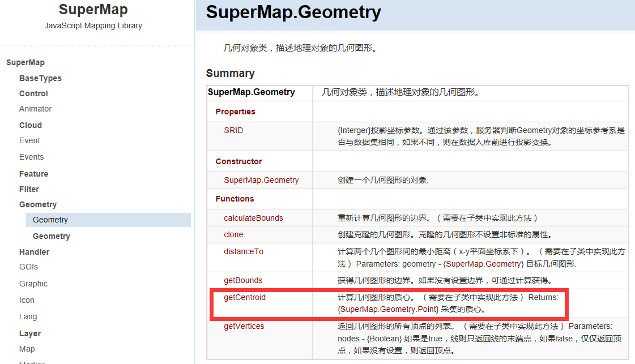The width and height of the screenshot is (635, 364).
Task: Expand the Feature group in the sidebar
Action: coord(33,174)
